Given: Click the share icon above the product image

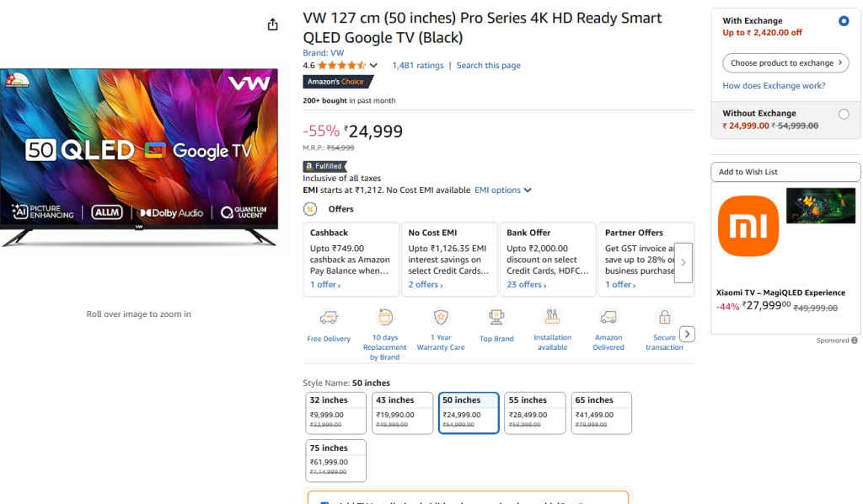Looking at the screenshot, I should click(x=272, y=24).
